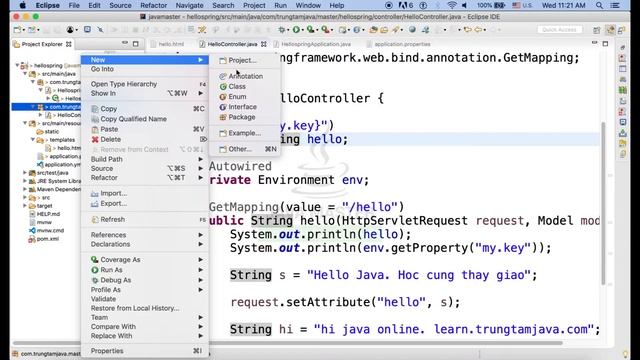Image resolution: width=640 pixels, height=360 pixels.
Task: Go Into the selected package
Action: [x=145, y=69]
